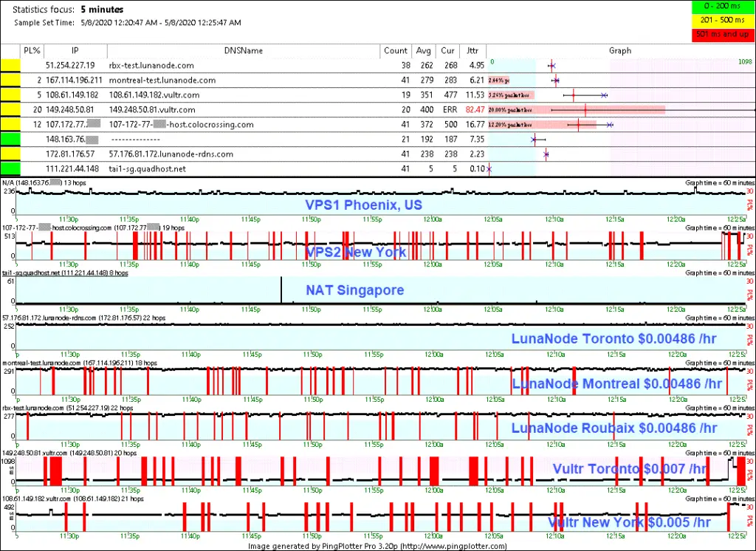
Task: Select the IP cell 108.61.149.182
Action: (x=72, y=95)
